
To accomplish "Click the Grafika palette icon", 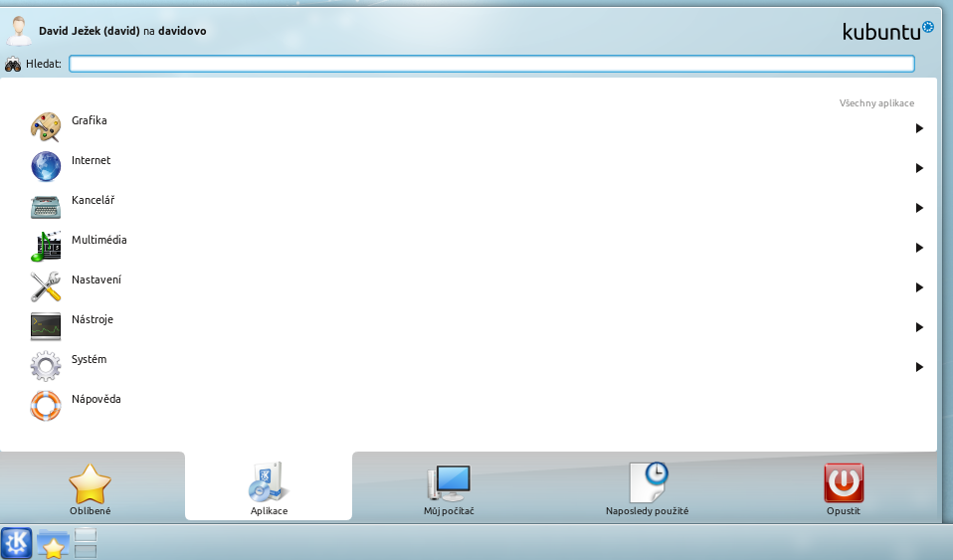I will [x=46, y=127].
